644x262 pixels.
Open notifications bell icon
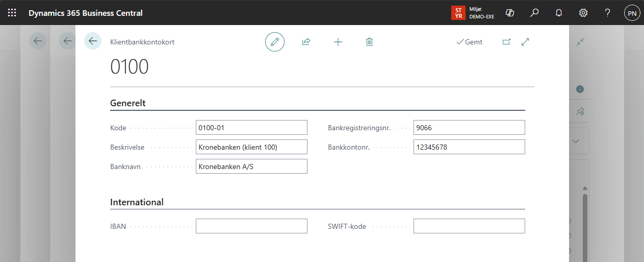click(x=559, y=13)
